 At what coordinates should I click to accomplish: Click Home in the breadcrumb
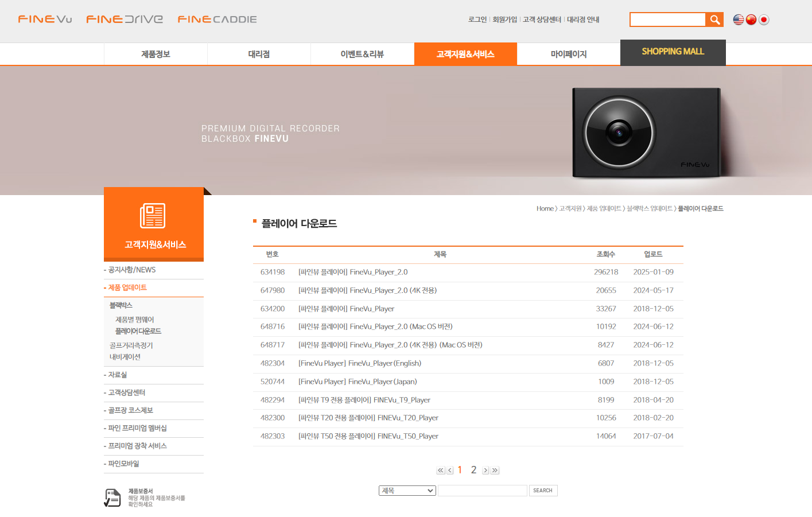pos(545,208)
